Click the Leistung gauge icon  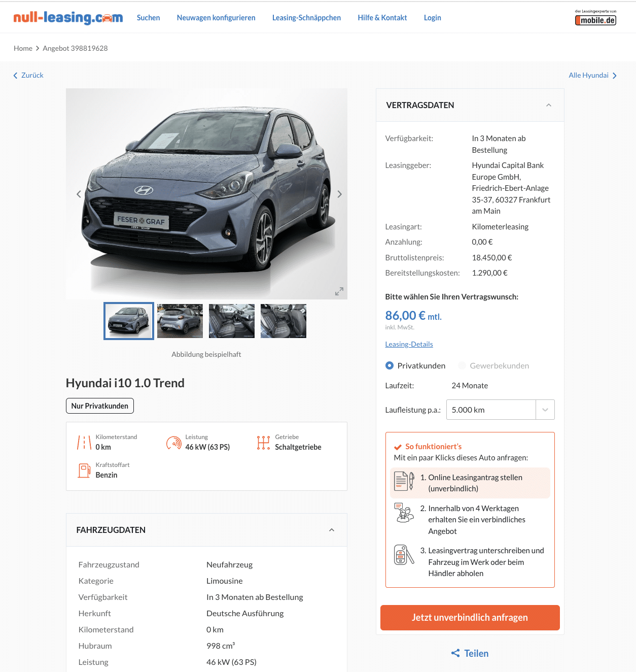point(174,443)
